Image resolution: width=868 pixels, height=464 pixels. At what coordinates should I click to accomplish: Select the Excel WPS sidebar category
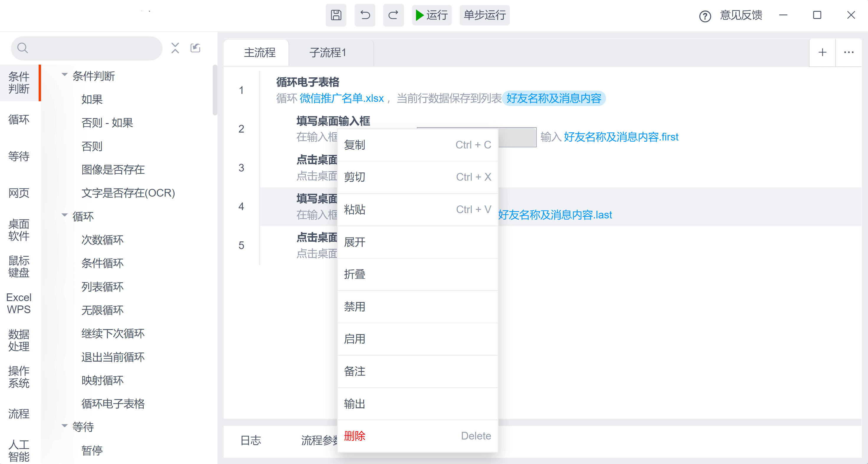19,303
